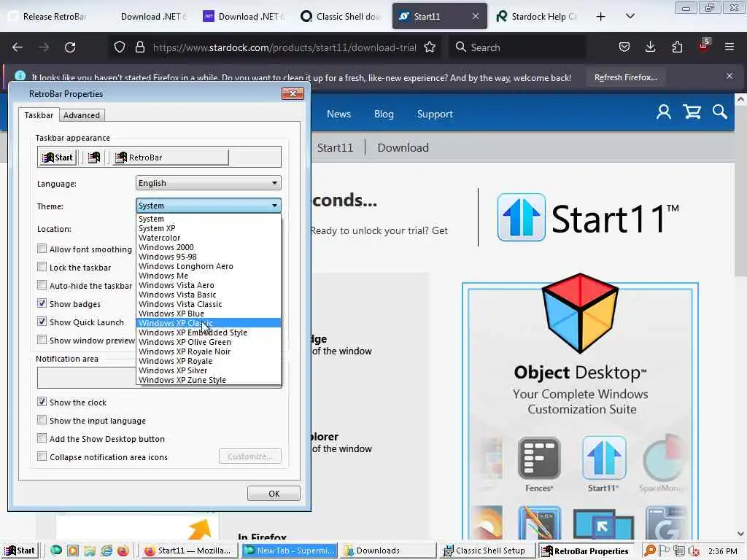Click the Firefox Search field
Image resolution: width=747 pixels, height=560 pixels.
point(518,47)
